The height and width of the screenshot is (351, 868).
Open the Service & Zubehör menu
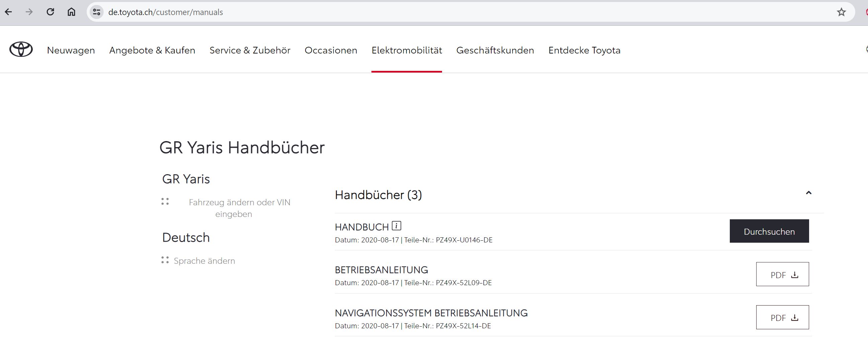click(x=250, y=50)
